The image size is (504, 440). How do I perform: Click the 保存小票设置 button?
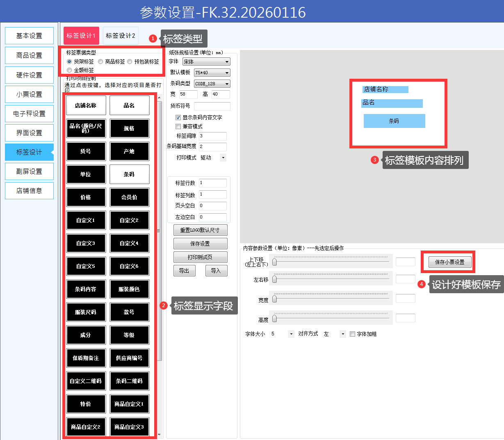(449, 262)
